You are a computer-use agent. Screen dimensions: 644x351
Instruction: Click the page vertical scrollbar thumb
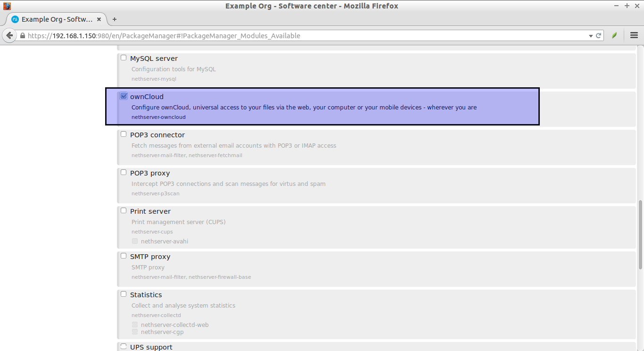click(640, 234)
